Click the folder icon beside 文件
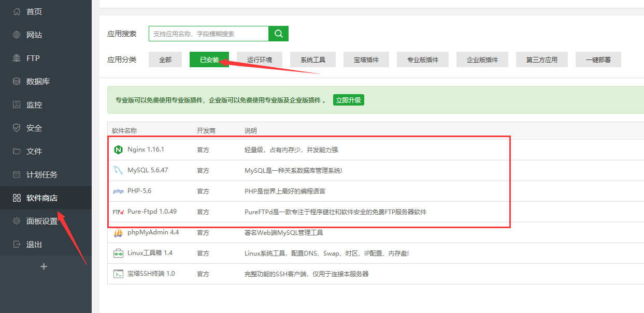The width and height of the screenshot is (644, 313). coord(17,151)
